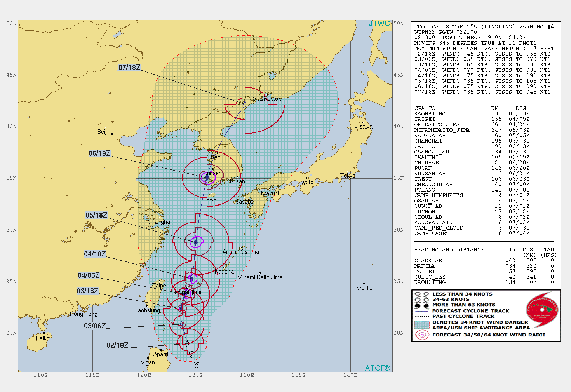The height and width of the screenshot is (392, 571).
Task: Click the Sasebo label on the map
Action: pyautogui.click(x=244, y=202)
